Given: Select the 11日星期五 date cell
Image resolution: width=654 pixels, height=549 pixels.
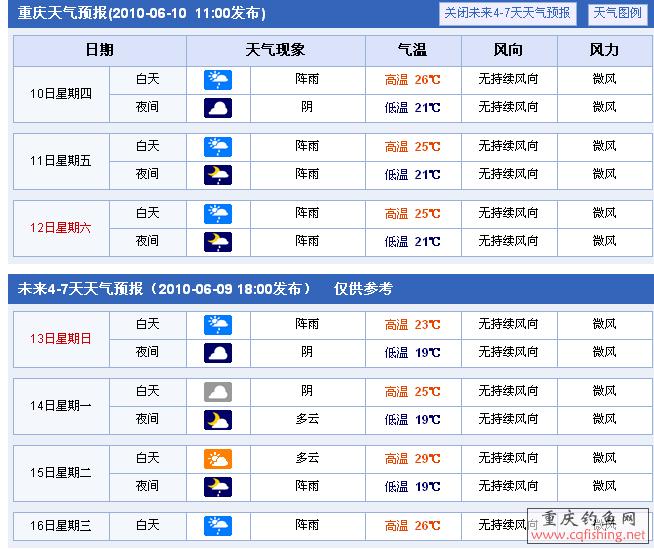Looking at the screenshot, I should point(61,161).
